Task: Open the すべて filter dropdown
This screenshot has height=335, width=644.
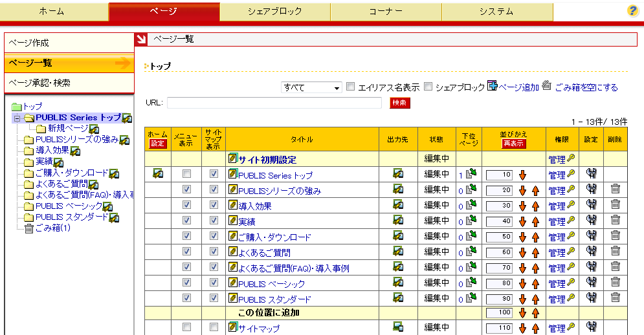Action: (x=311, y=87)
